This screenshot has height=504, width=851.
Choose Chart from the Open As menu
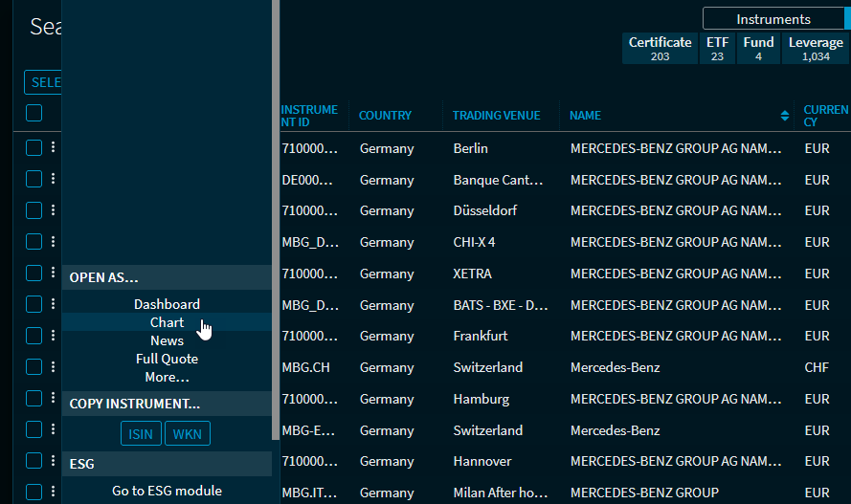click(167, 322)
